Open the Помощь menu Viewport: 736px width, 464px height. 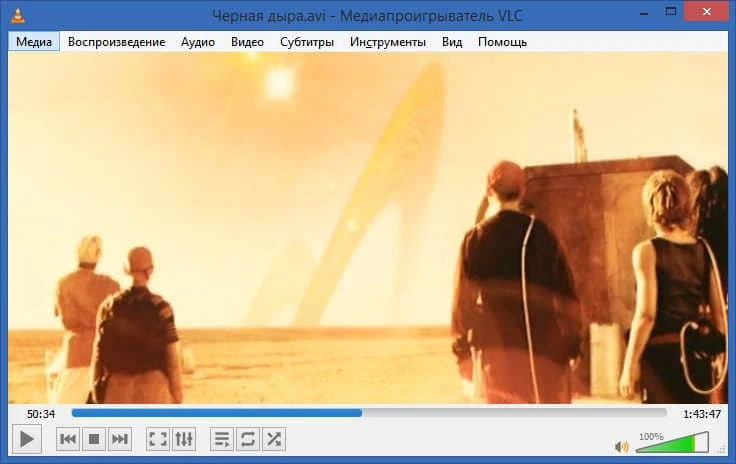click(502, 42)
